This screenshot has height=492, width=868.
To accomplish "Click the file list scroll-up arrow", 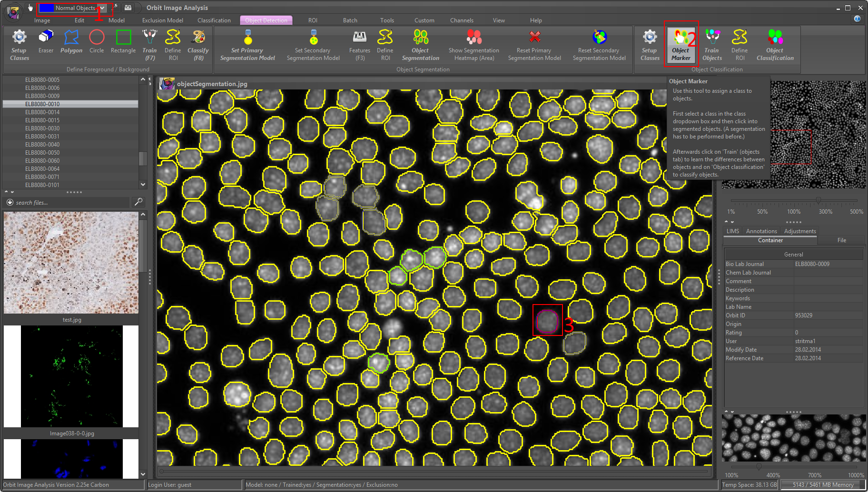I will coord(143,80).
